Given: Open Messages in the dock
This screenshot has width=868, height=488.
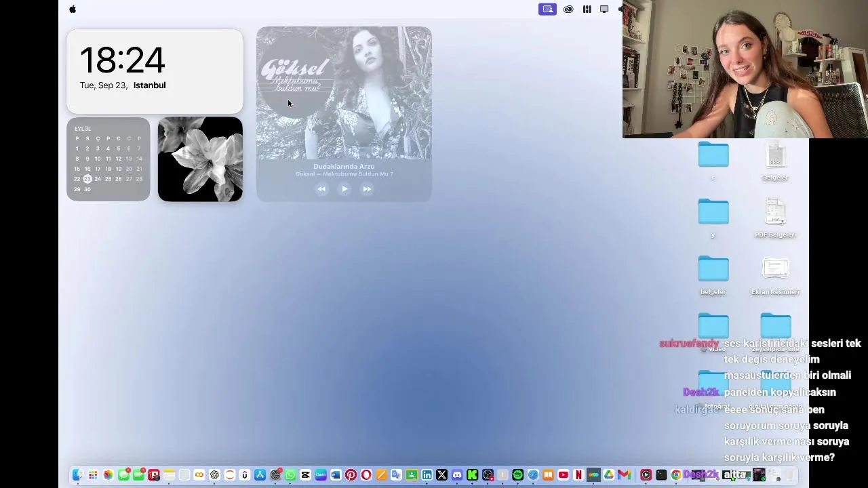Looking at the screenshot, I should pyautogui.click(x=123, y=475).
